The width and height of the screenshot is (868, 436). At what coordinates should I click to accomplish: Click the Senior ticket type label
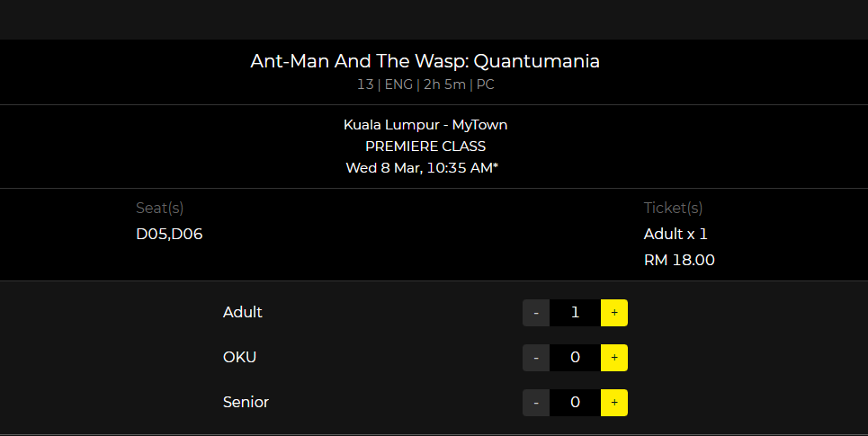tap(246, 402)
